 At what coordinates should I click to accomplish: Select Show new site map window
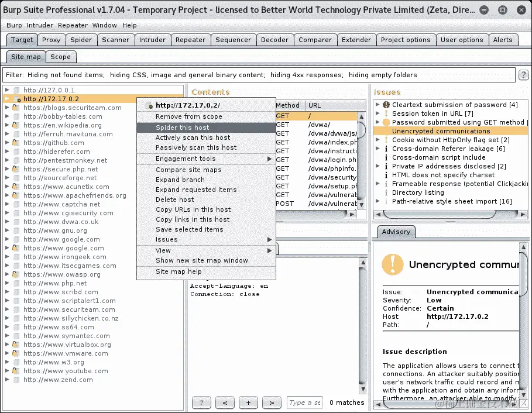206,260
